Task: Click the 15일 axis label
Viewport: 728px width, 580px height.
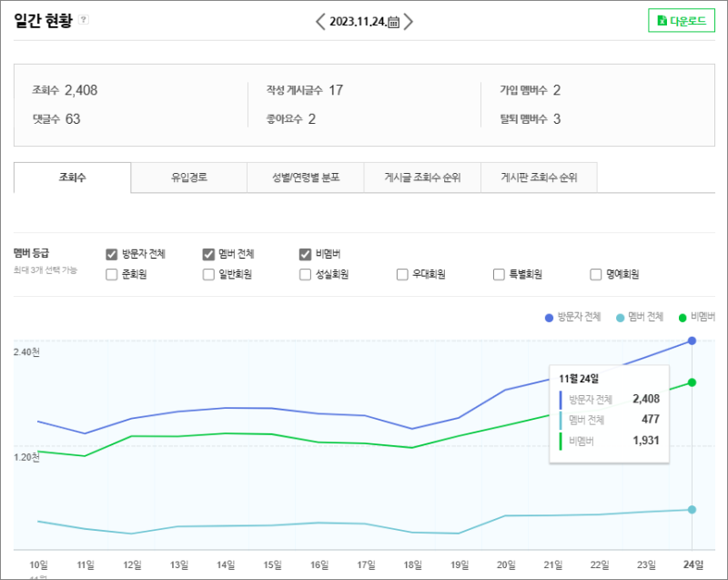Action: (272, 565)
